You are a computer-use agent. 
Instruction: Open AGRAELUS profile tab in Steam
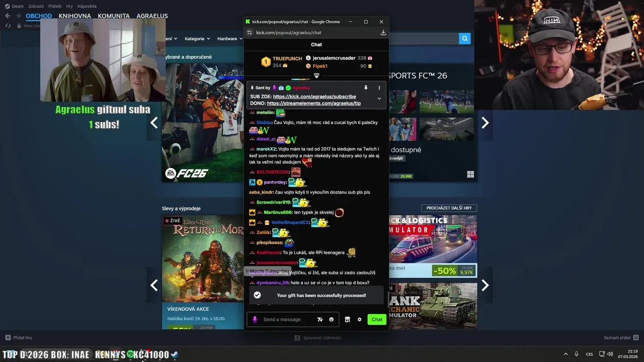(152, 16)
